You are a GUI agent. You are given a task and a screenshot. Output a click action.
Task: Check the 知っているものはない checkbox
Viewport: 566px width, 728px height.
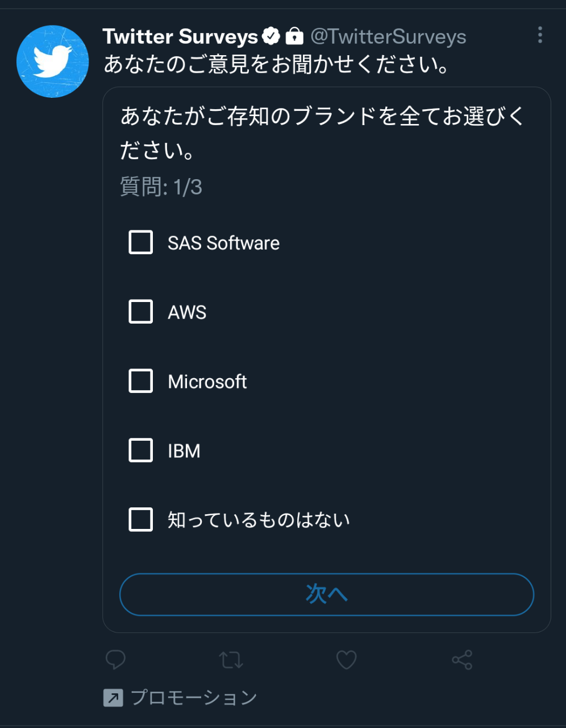[141, 520]
